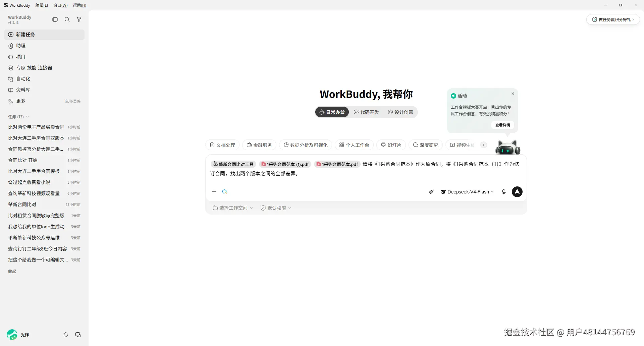Show more categories with right arrow
644x346 pixels.
click(x=484, y=145)
